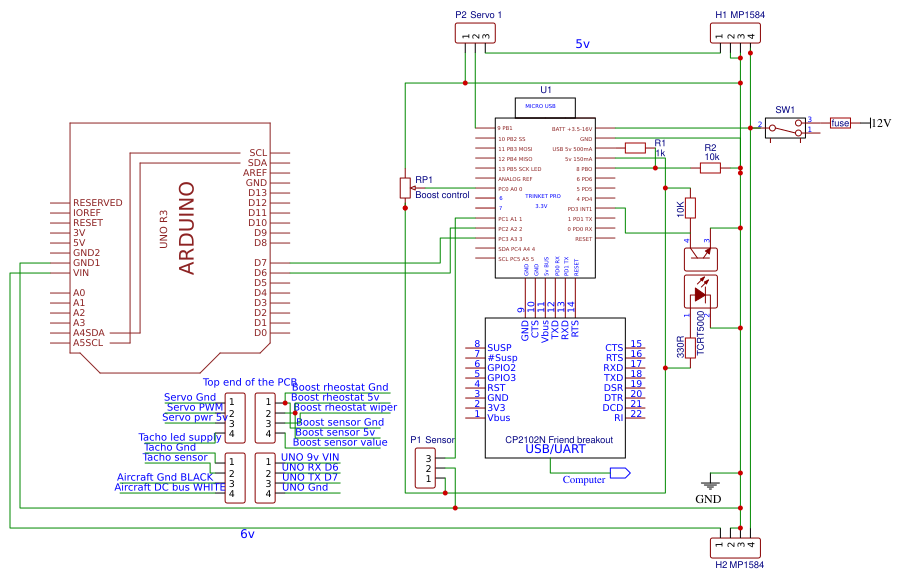Select the P1 Sensor connector

point(426,468)
